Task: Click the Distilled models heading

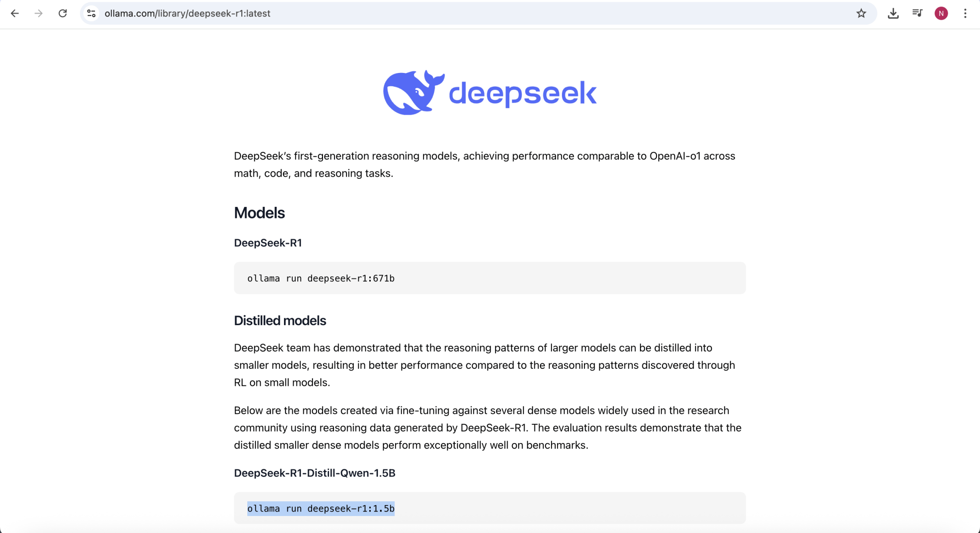Action: tap(280, 321)
